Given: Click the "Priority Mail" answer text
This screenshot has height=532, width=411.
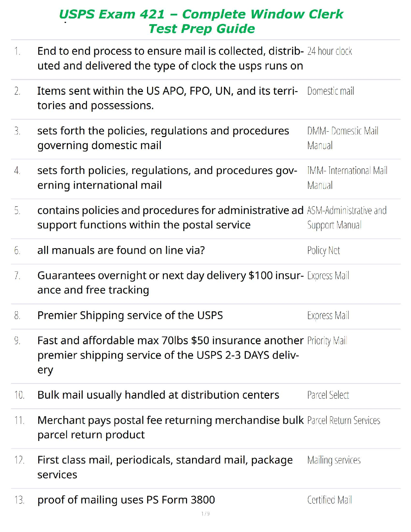Looking at the screenshot, I should coord(327,341).
